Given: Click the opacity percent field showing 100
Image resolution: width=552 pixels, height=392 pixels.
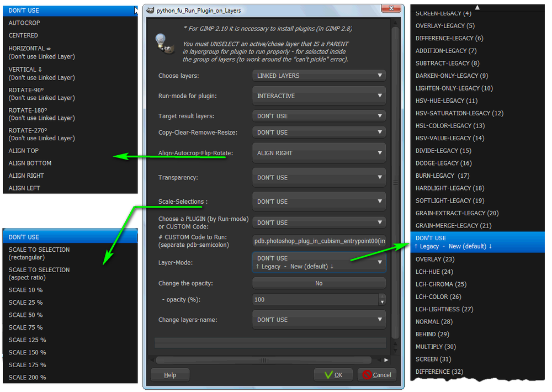Looking at the screenshot, I should [x=315, y=300].
